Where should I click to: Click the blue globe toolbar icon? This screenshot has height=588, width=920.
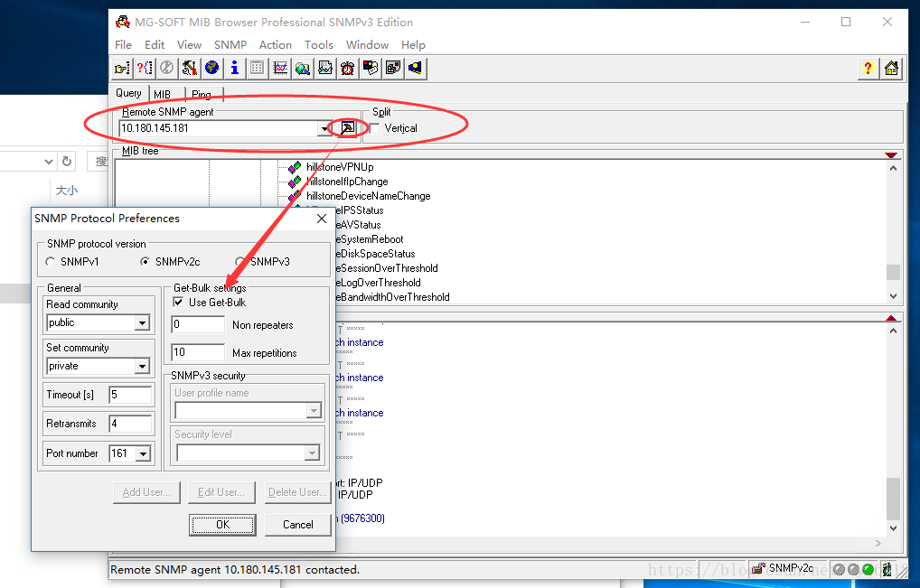(211, 68)
